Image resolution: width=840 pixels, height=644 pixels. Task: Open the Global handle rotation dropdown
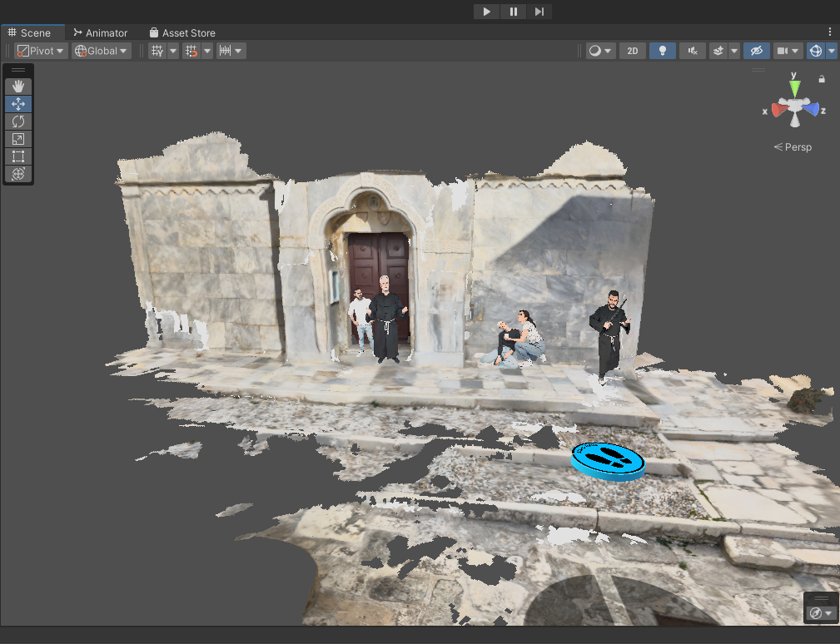(x=102, y=51)
